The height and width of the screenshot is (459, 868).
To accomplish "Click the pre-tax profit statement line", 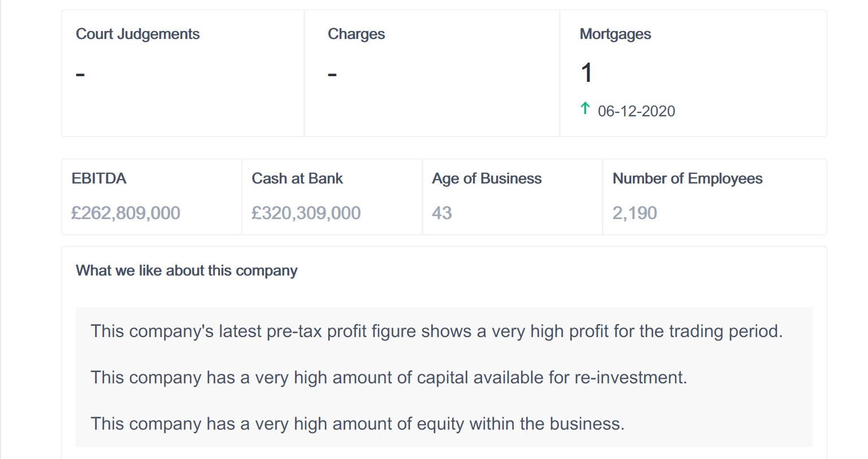I will [436, 331].
